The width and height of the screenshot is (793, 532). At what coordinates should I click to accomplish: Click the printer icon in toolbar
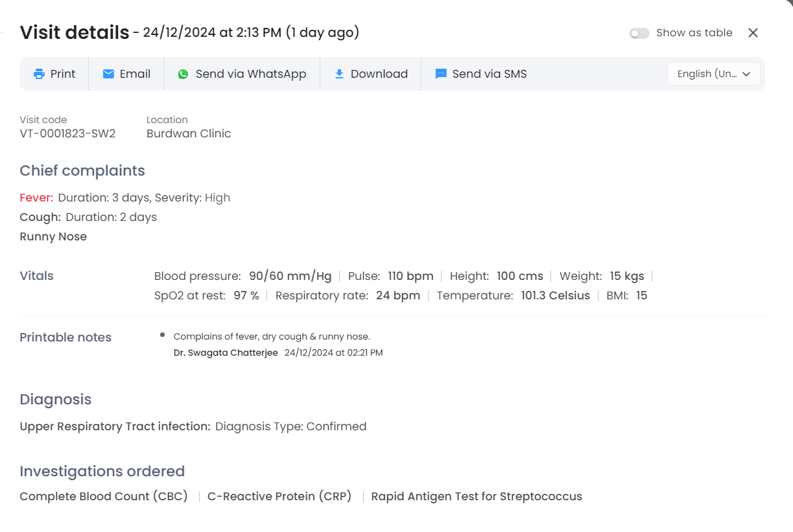(40, 74)
